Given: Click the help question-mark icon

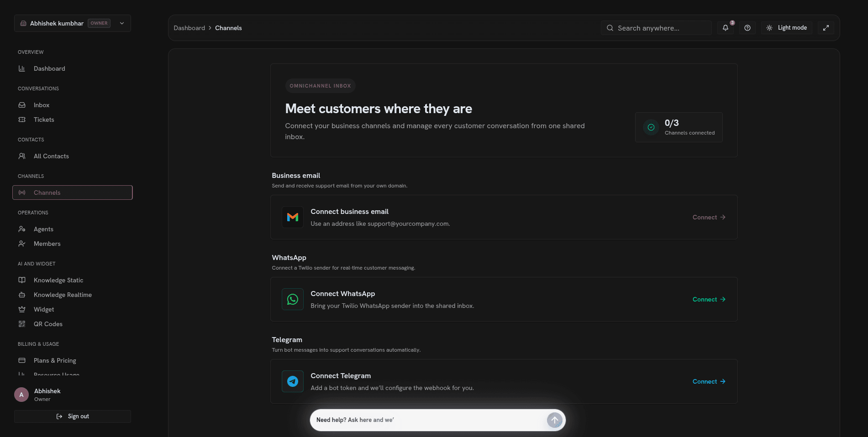Looking at the screenshot, I should 747,28.
